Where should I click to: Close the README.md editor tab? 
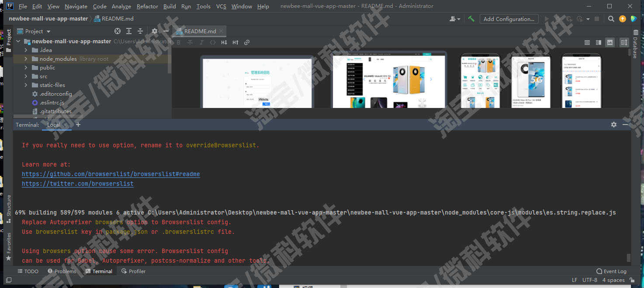coord(222,31)
